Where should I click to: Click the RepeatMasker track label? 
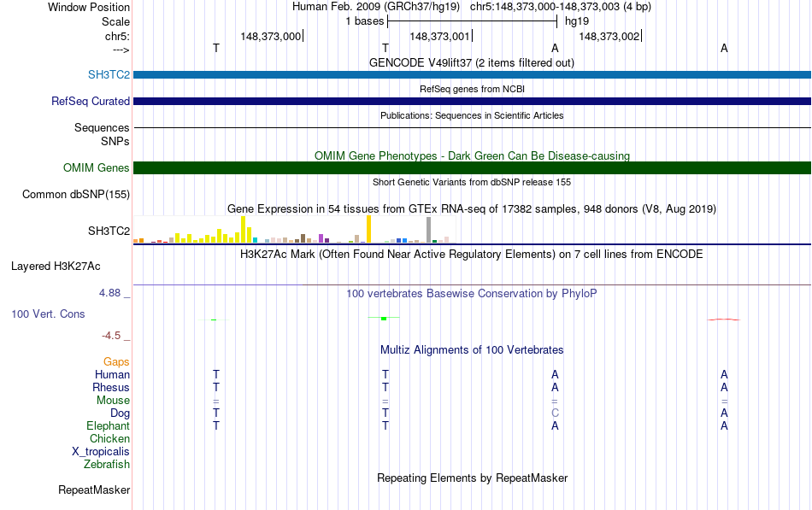point(94,489)
